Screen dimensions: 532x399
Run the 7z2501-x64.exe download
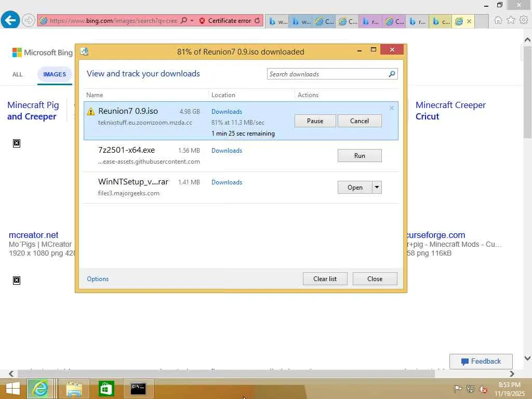tap(360, 156)
